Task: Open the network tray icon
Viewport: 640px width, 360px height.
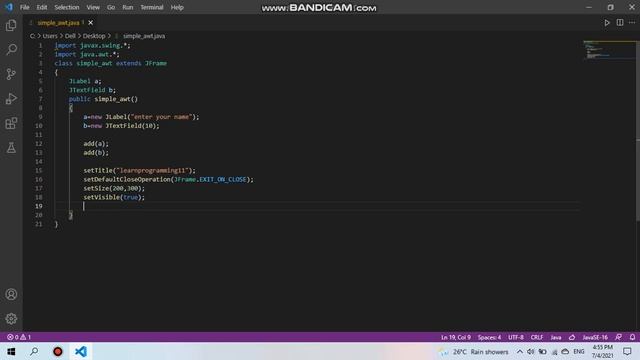Action: [554, 351]
